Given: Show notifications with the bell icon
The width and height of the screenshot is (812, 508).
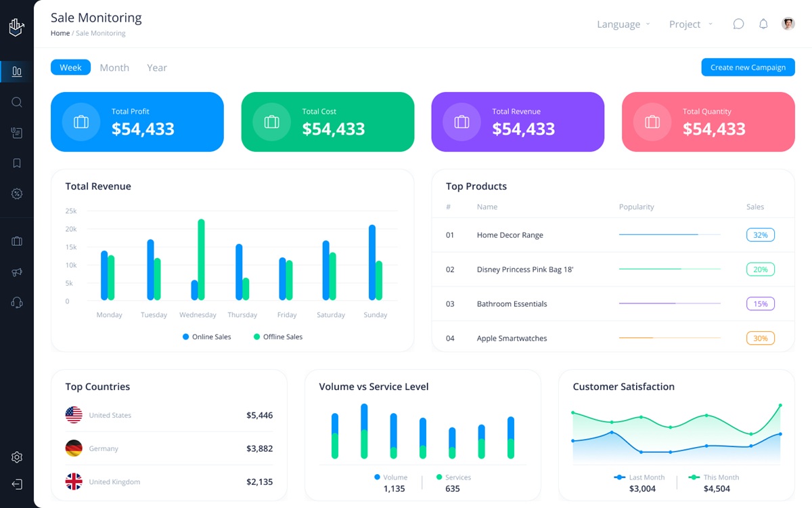Looking at the screenshot, I should tap(763, 24).
